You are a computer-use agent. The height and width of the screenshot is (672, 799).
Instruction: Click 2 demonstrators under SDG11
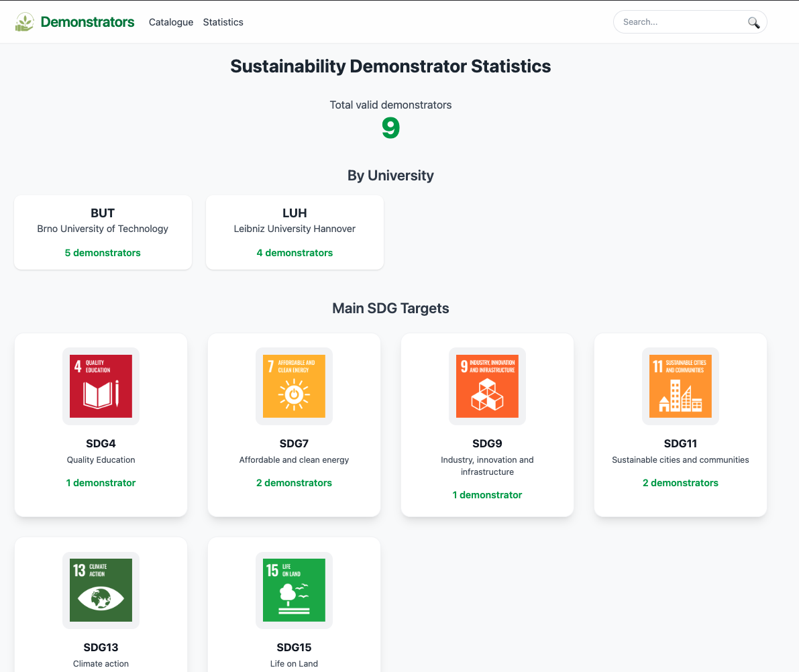click(x=680, y=483)
